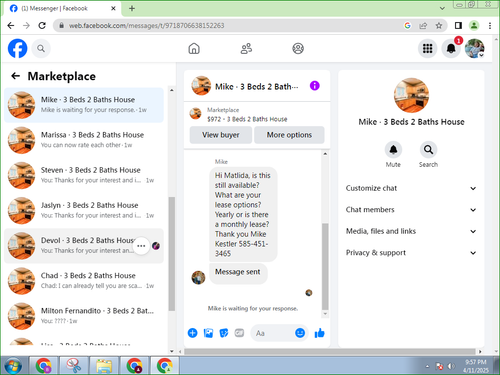Go to the Home feed icon
The width and height of the screenshot is (500, 375).
click(194, 49)
